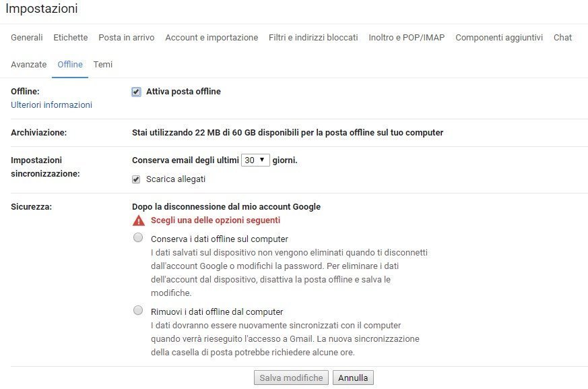The width and height of the screenshot is (588, 389).
Task: Click the Ulteriori informazioni link
Action: [52, 105]
